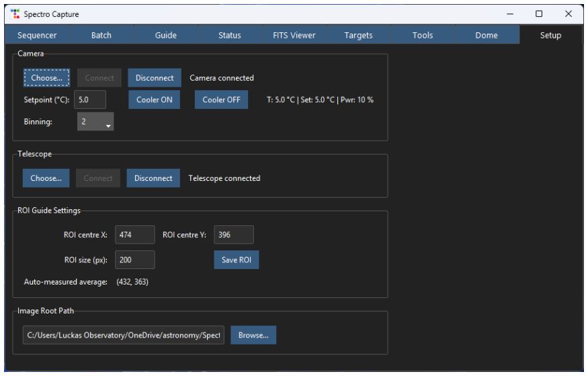Click the ROI centre Y field
Viewport: 588px width, 376px height.
[234, 235]
